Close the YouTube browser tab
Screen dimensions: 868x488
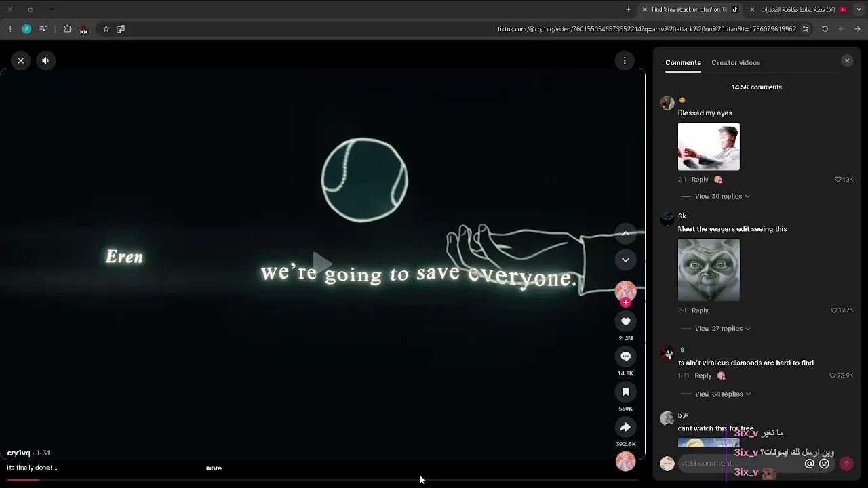click(752, 9)
